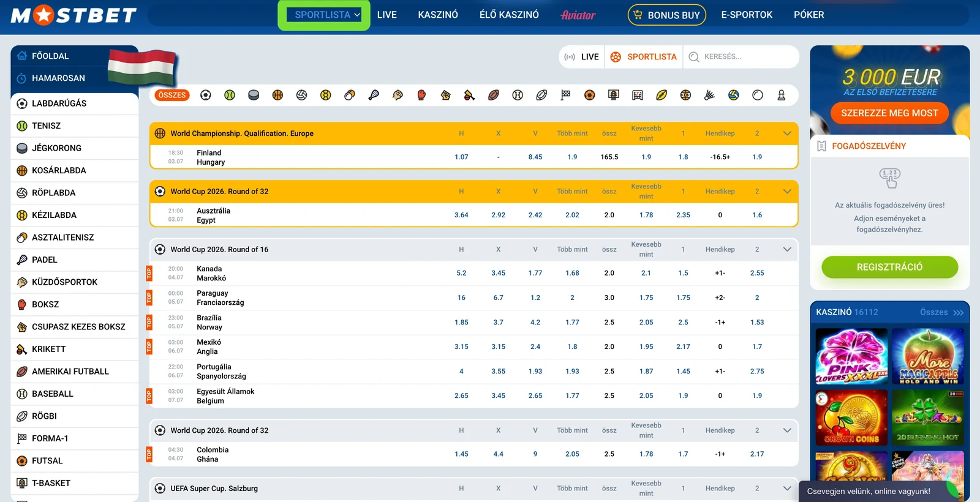980x502 pixels.
Task: Select the chess pawn icon in the filter row
Action: click(782, 95)
